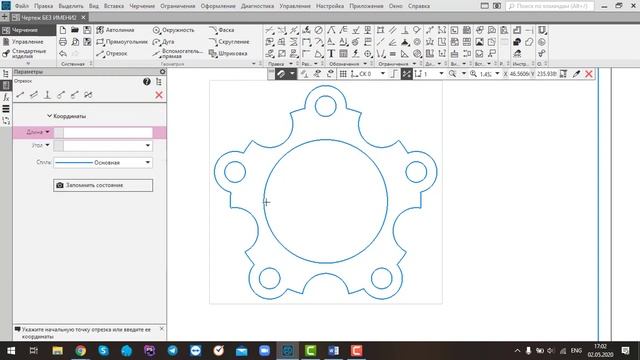Screen dimensions: 640x360
Task: Collapse the Координаты section
Action: point(49,116)
